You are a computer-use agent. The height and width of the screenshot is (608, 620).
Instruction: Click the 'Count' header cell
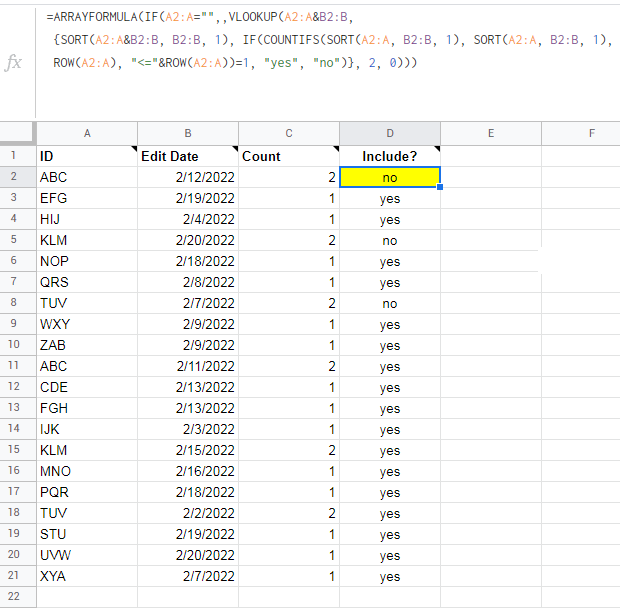(289, 156)
